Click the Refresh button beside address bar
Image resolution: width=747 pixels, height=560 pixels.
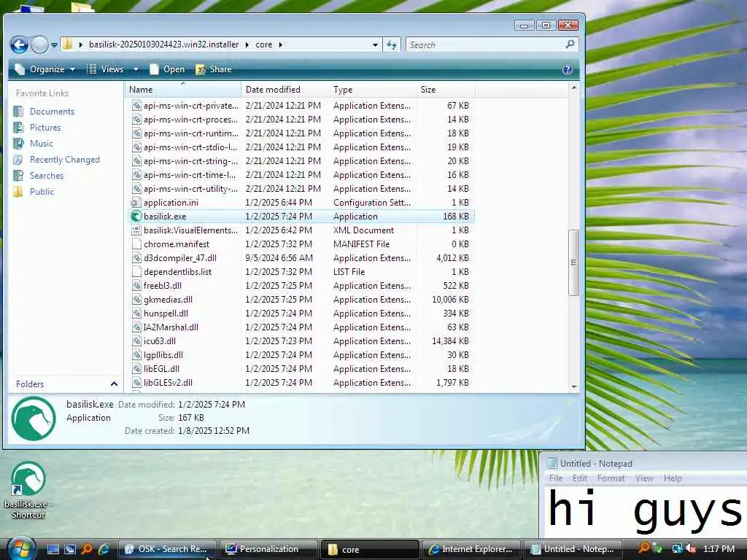coord(392,44)
